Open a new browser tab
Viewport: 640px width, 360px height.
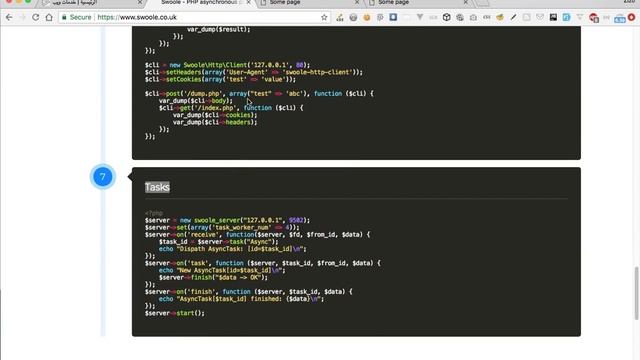tap(482, 3)
